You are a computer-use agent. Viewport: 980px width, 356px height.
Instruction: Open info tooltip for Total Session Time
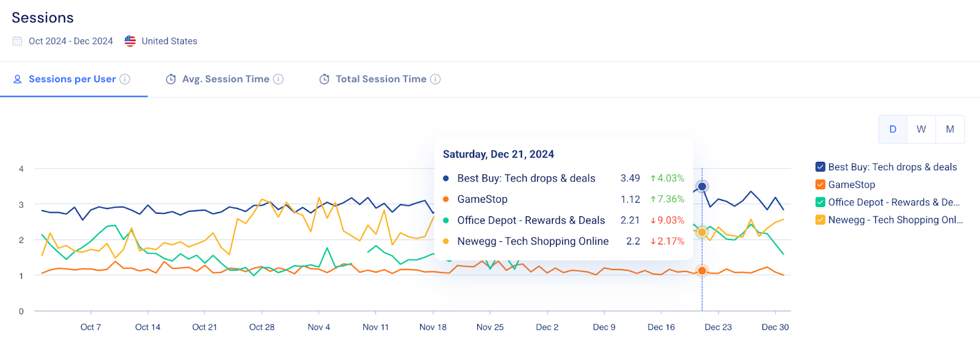[435, 79]
